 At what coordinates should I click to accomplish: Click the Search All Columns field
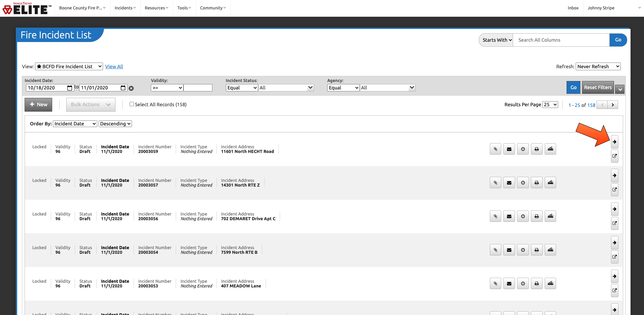pyautogui.click(x=561, y=40)
